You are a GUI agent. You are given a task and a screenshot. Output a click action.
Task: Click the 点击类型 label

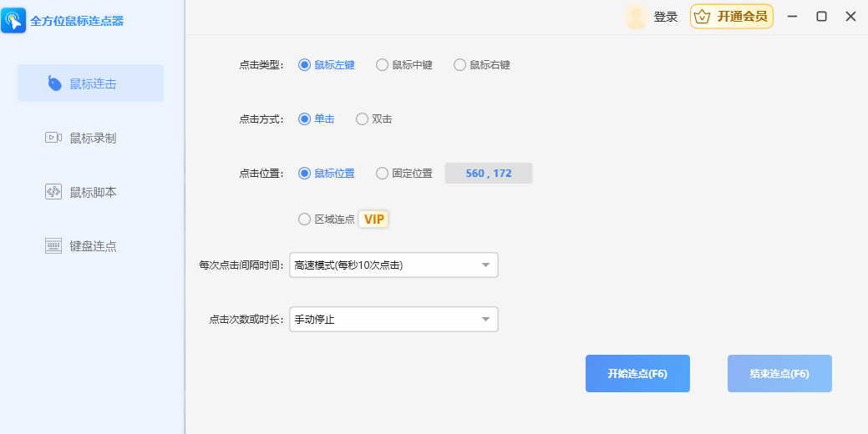pos(261,65)
